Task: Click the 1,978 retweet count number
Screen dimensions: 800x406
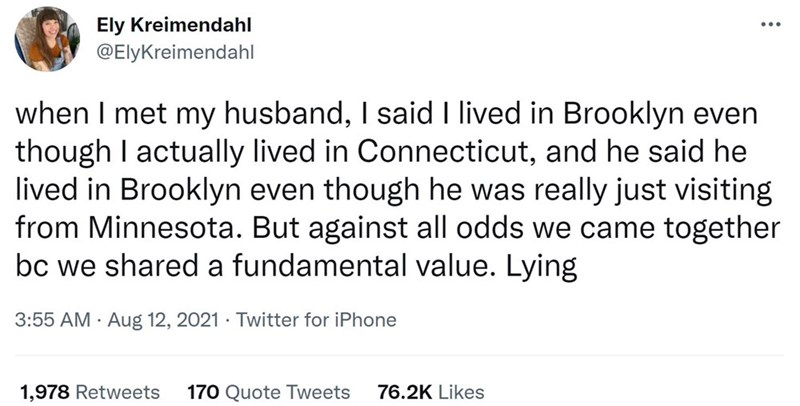Action: 44,392
